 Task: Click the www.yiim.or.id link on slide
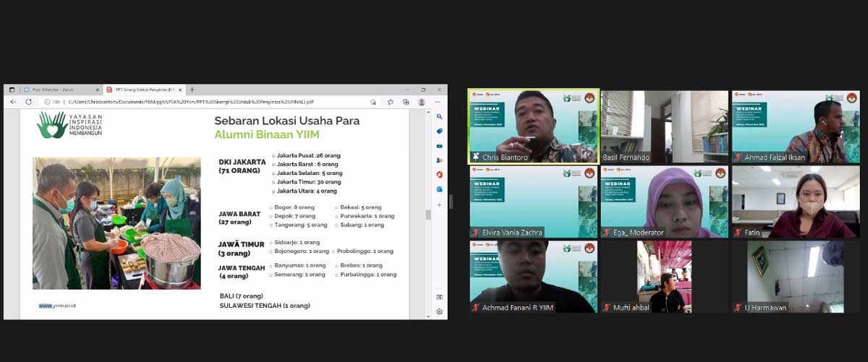pos(57,306)
